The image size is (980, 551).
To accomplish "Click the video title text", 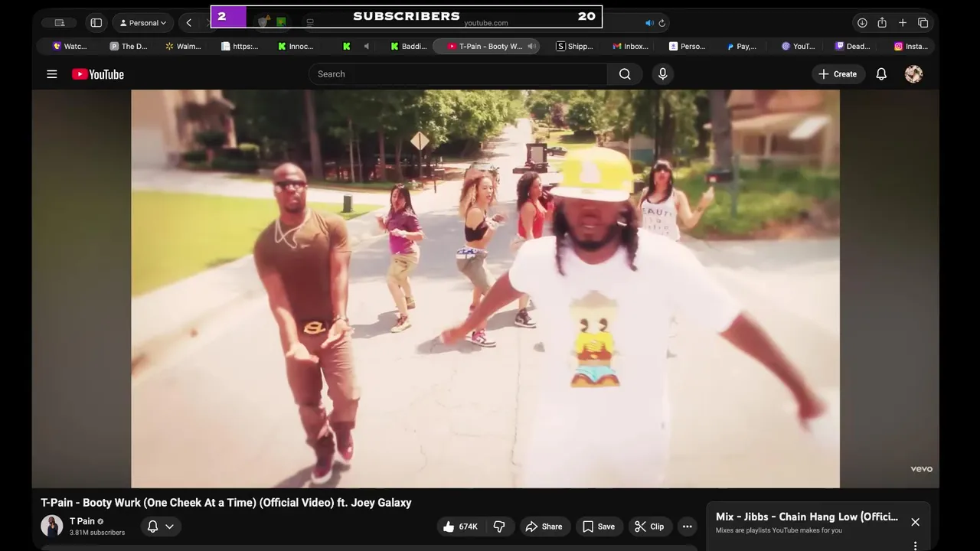I will click(226, 503).
